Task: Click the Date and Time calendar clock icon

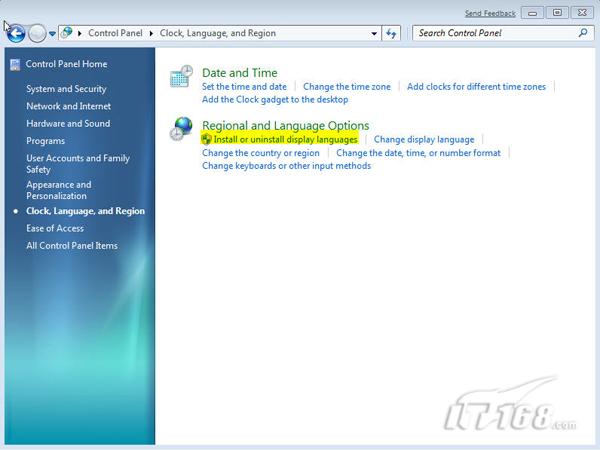Action: pos(181,76)
